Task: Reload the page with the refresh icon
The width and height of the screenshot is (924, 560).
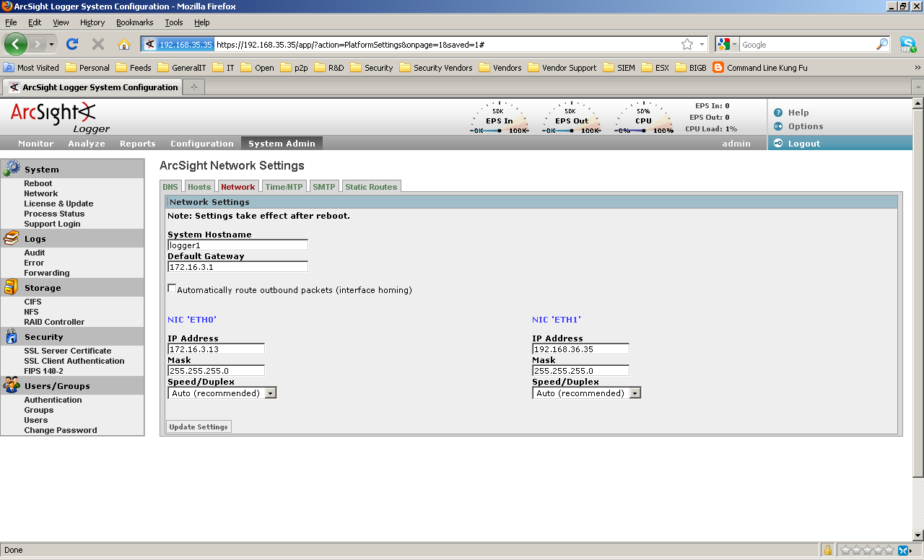Action: (x=71, y=44)
